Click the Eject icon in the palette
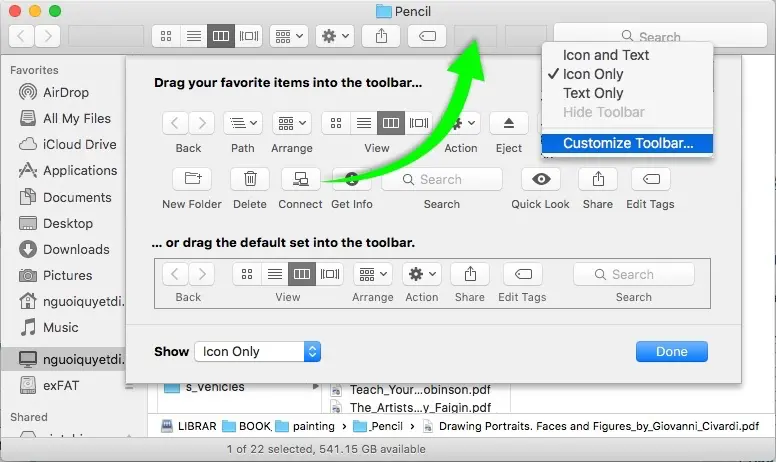This screenshot has width=776, height=462. pyautogui.click(x=509, y=124)
